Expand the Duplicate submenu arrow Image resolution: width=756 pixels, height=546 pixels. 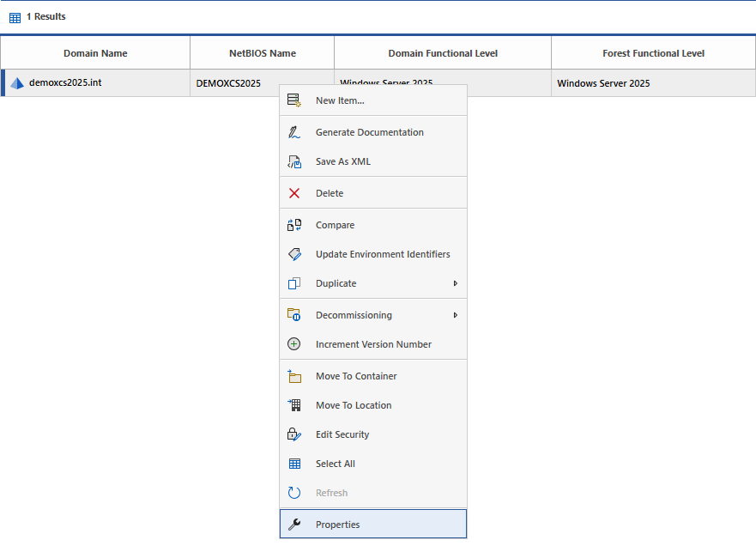(x=455, y=283)
